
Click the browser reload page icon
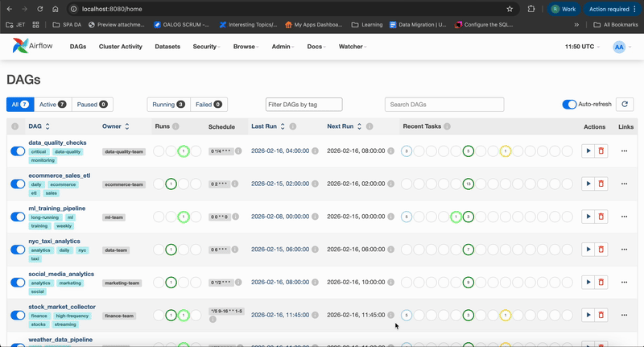(39, 9)
